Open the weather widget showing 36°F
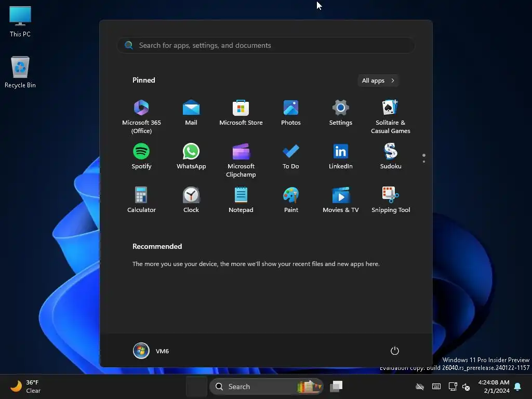 [25, 387]
